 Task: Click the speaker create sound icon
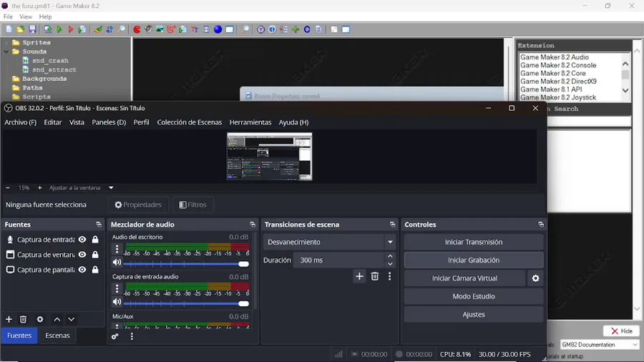[149, 29]
